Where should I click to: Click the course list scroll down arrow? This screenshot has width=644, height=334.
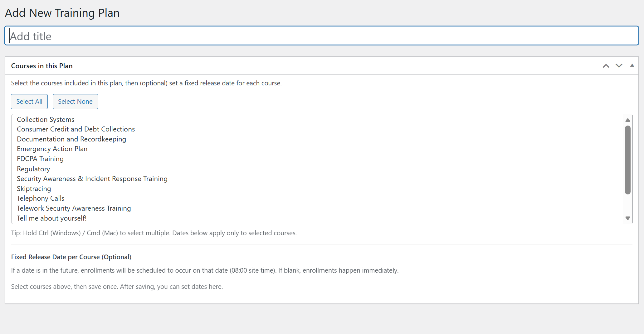(628, 218)
